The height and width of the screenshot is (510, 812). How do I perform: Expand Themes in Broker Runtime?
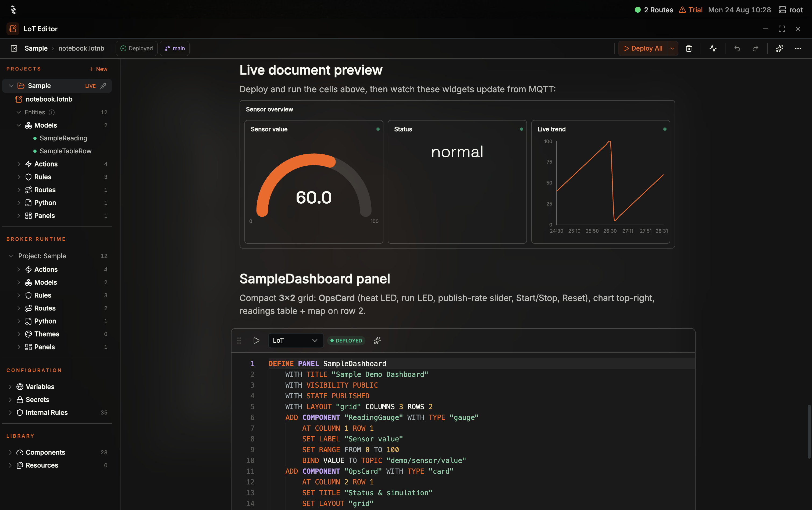click(19, 334)
